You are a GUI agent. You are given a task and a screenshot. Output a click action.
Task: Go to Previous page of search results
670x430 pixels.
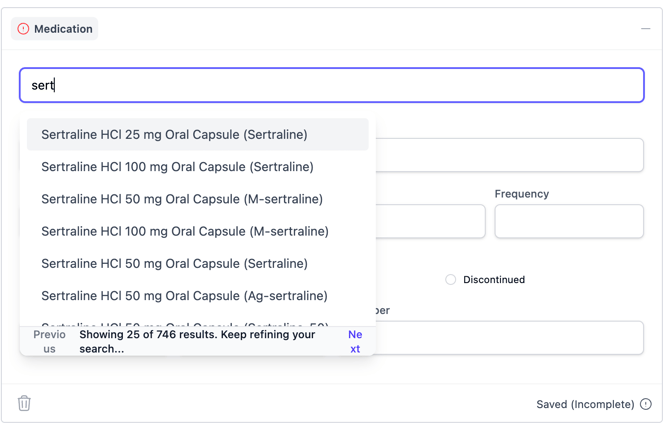click(x=49, y=342)
